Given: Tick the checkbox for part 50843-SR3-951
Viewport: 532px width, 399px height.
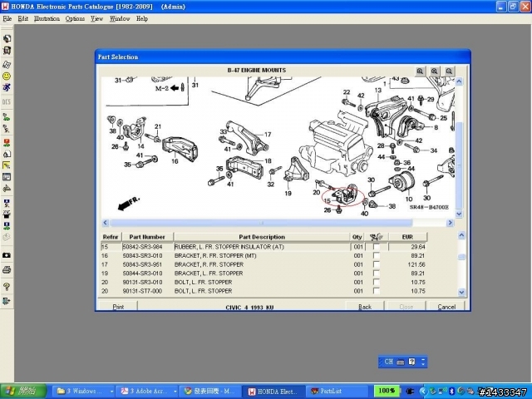Looking at the screenshot, I should tap(377, 264).
